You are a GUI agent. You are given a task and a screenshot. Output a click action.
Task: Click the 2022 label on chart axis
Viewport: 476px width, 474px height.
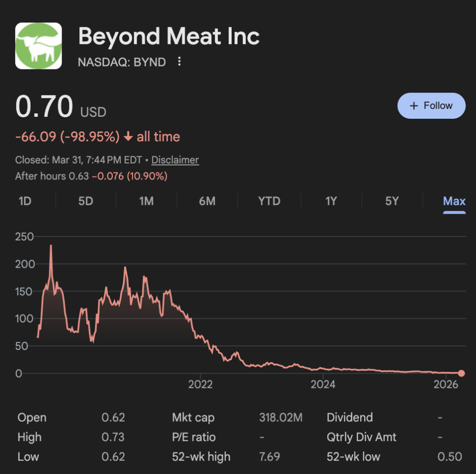(x=201, y=384)
